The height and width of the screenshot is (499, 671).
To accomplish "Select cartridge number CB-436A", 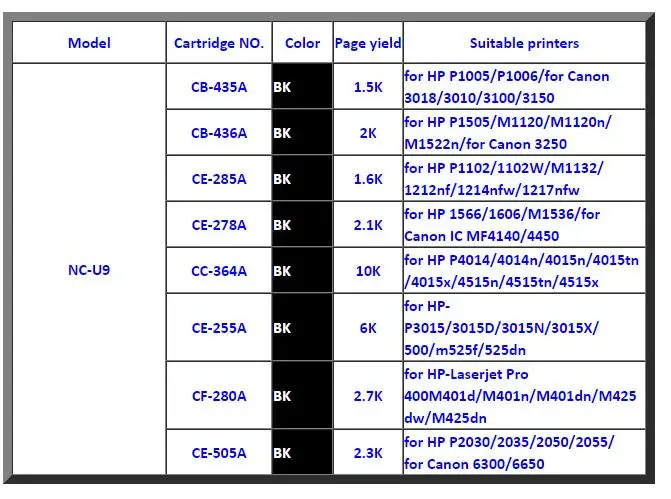I will tap(219, 133).
